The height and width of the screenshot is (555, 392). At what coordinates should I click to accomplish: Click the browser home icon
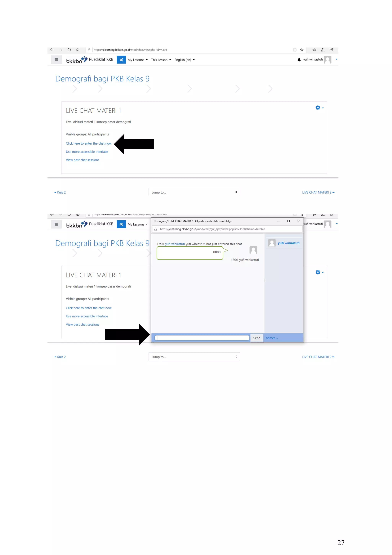coord(78,50)
